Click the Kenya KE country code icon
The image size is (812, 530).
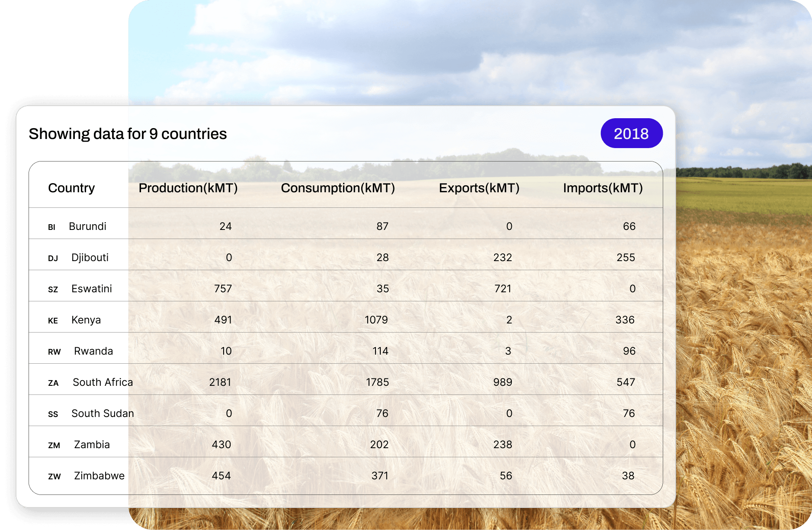pos(53,321)
